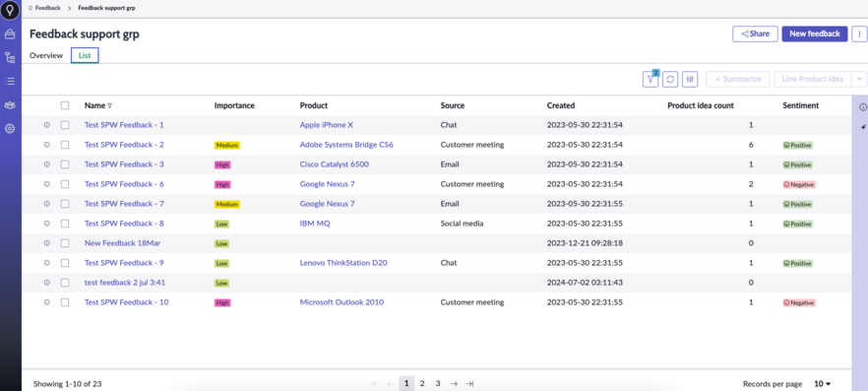This screenshot has width=868, height=391.
Task: Open the briefcase icon in left sidebar
Action: pos(10,34)
